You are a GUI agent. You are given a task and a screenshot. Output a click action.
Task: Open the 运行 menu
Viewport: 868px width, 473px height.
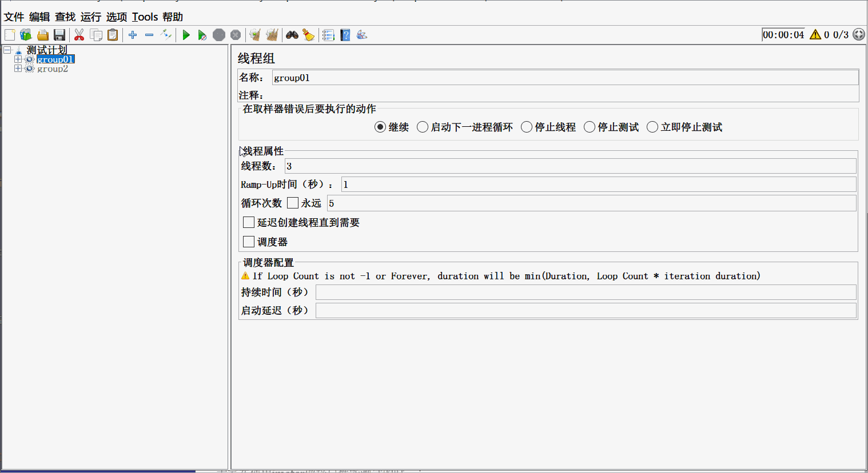click(91, 17)
